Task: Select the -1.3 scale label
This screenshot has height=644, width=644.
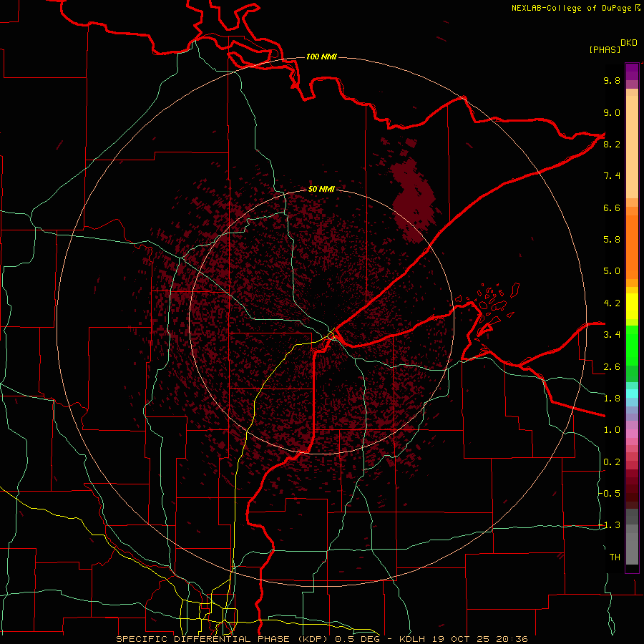Action: coord(610,525)
